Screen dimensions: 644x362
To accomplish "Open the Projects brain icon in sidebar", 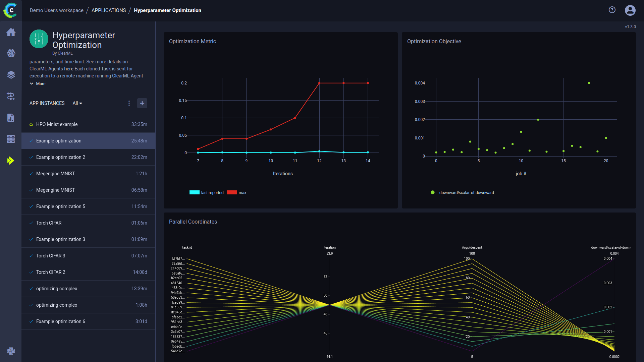I will [x=11, y=53].
